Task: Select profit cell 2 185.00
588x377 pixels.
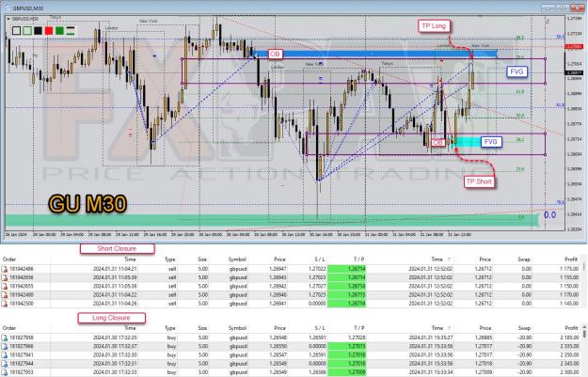Action: click(x=569, y=338)
